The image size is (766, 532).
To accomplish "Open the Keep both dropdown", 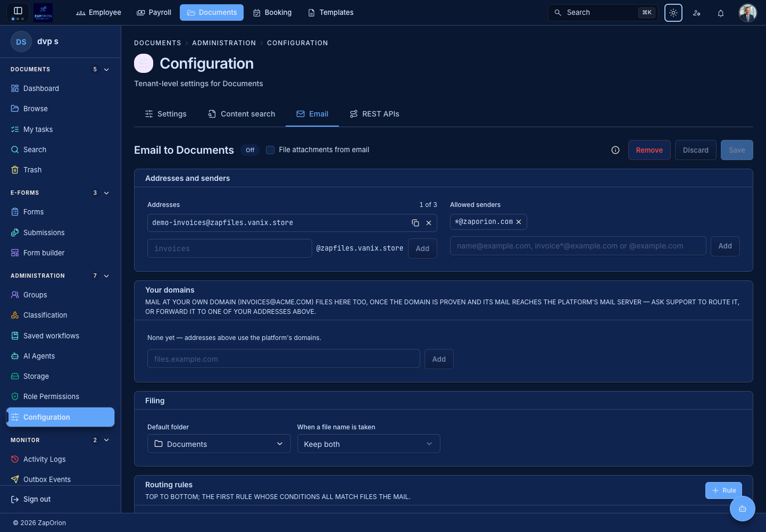I will (369, 444).
